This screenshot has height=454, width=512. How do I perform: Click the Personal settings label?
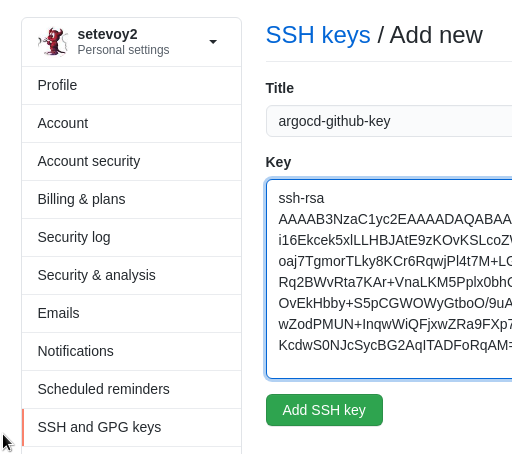[123, 50]
